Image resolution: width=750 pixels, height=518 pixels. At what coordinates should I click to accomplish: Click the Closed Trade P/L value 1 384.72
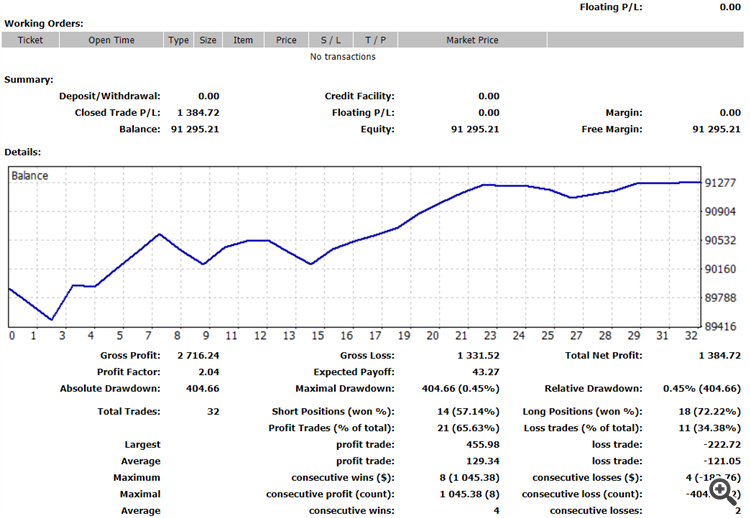tap(198, 112)
